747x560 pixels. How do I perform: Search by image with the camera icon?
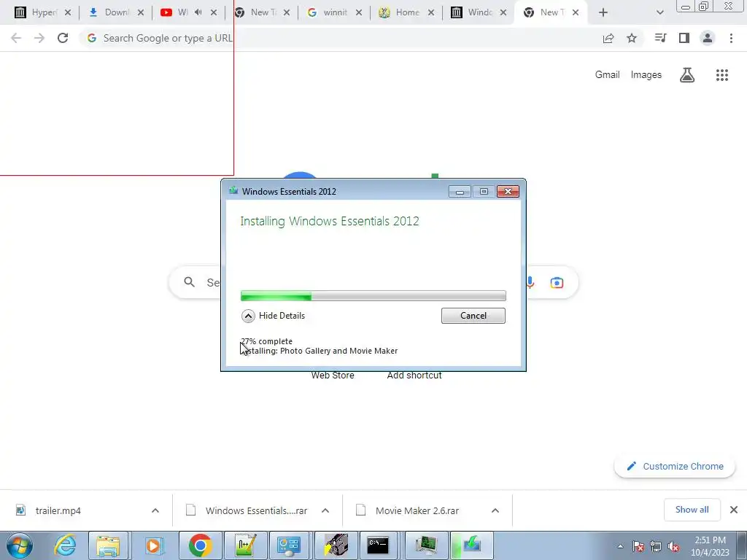557,282
